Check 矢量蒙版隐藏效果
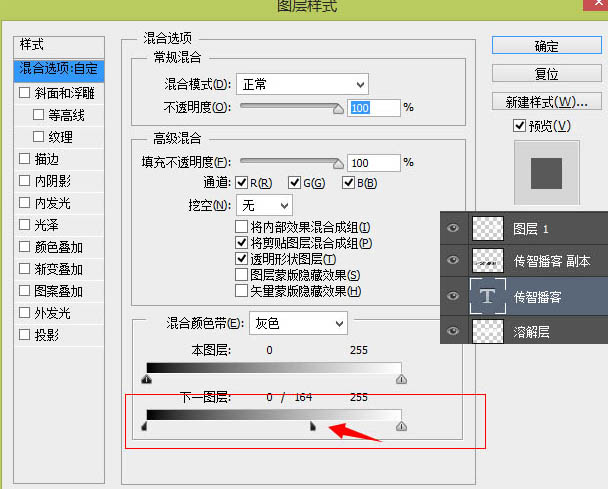The height and width of the screenshot is (489, 608). tap(242, 290)
